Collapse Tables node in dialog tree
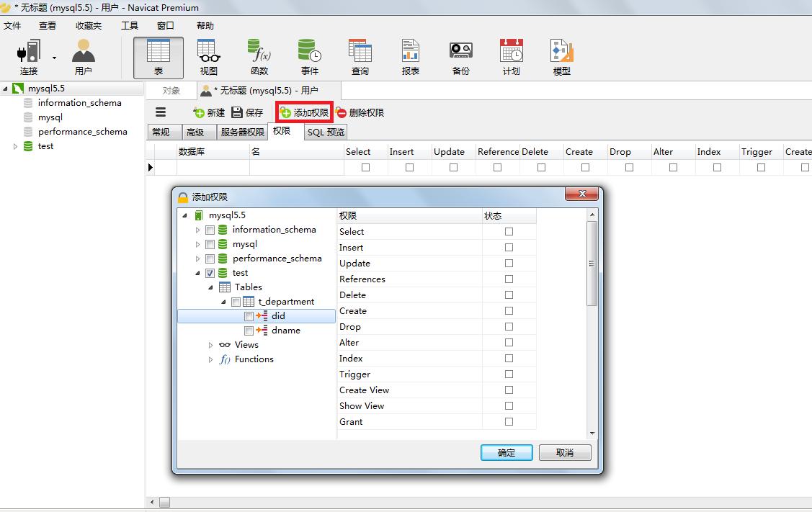The image size is (812, 512). coord(211,287)
